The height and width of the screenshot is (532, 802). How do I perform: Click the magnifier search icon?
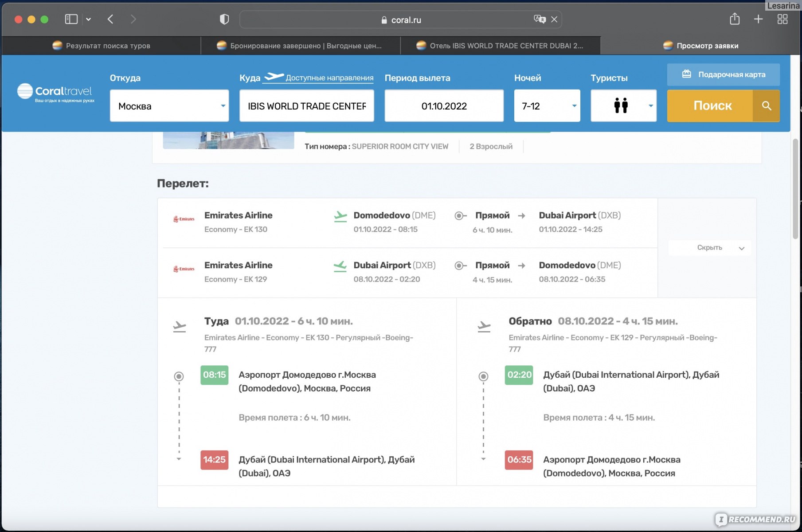(x=767, y=106)
